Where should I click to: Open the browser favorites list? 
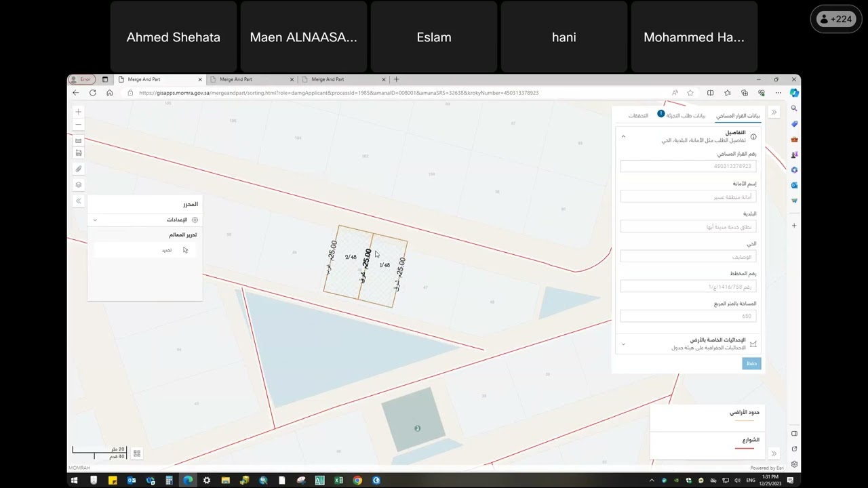click(x=728, y=93)
